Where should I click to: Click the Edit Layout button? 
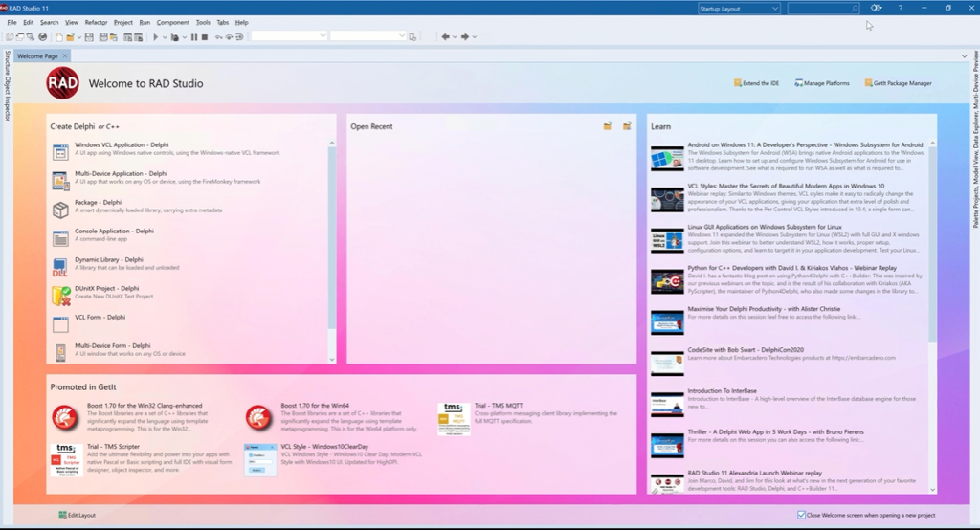(78, 515)
